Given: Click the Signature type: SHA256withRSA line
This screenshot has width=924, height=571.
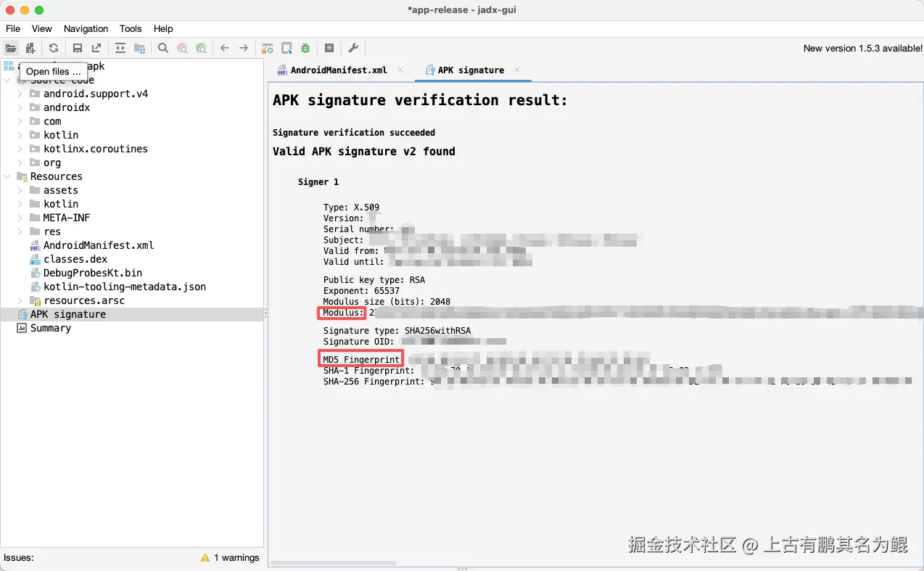Looking at the screenshot, I should [397, 331].
